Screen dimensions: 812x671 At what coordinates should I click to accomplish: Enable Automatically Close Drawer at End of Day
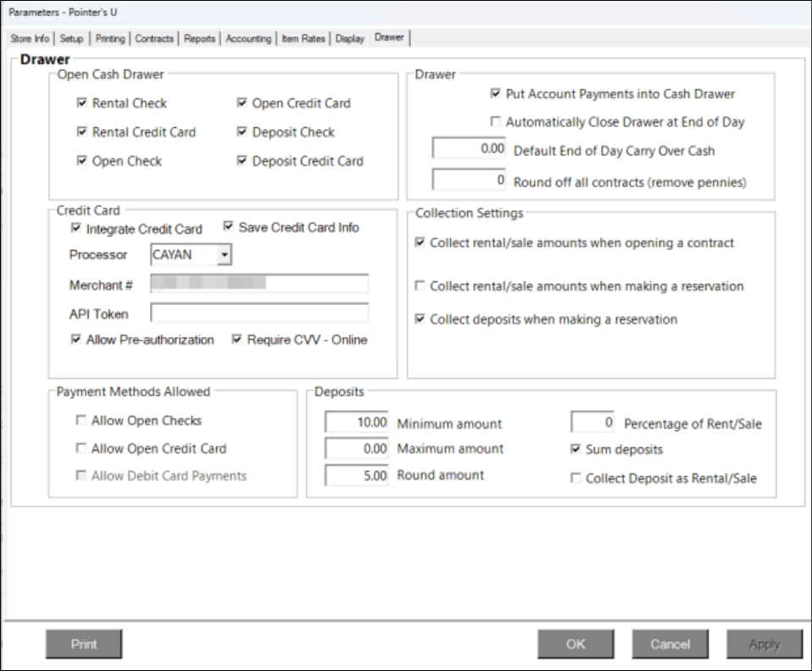coord(496,122)
